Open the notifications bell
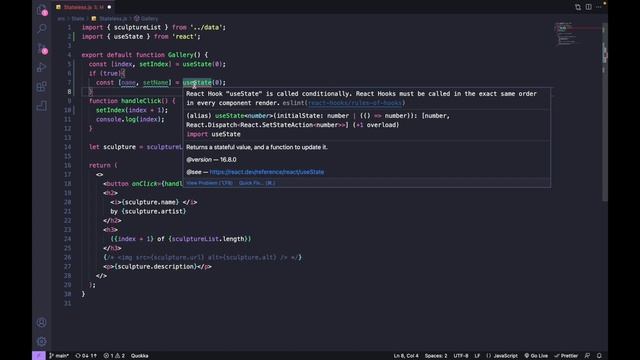Image resolution: width=640 pixels, height=360 pixels. 599,356
